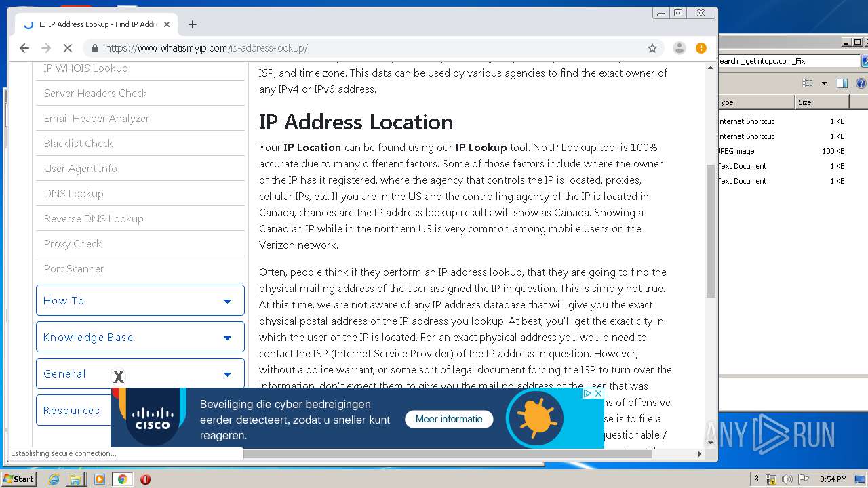Click the Action Center flag tray icon
868x488 pixels.
pyautogui.click(x=804, y=479)
